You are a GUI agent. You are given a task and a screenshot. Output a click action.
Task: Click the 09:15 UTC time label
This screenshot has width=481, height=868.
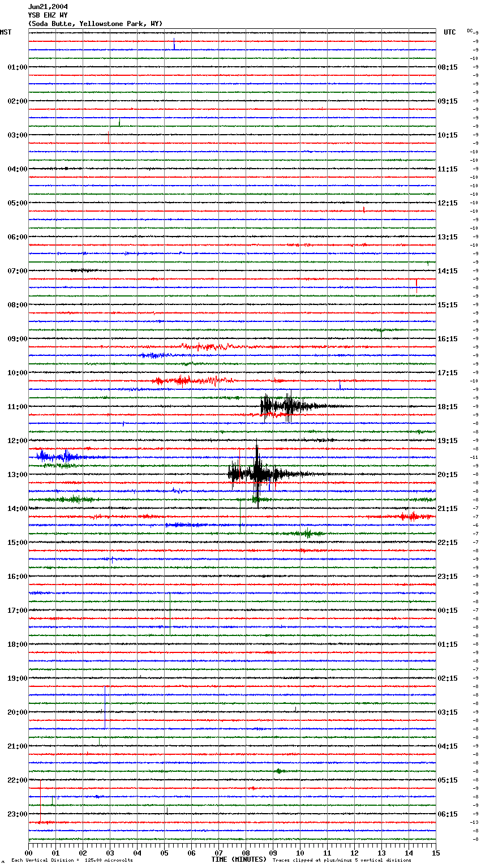point(448,101)
